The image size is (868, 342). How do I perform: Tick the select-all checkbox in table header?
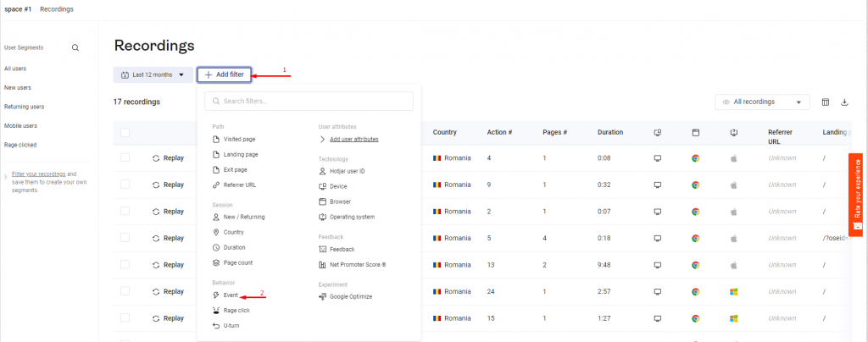pyautogui.click(x=125, y=132)
